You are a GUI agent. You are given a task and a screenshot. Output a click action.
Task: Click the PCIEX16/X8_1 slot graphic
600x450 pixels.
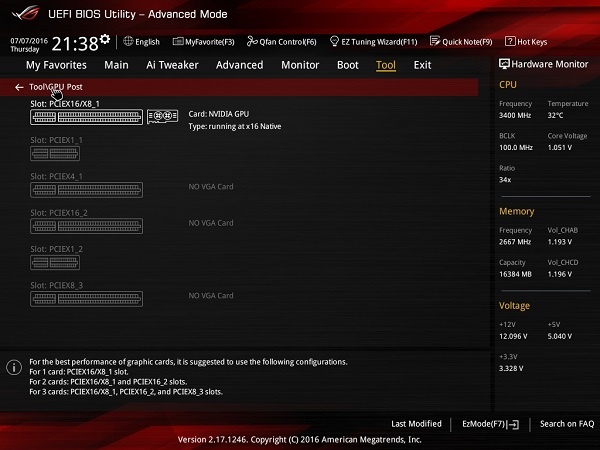pos(86,117)
